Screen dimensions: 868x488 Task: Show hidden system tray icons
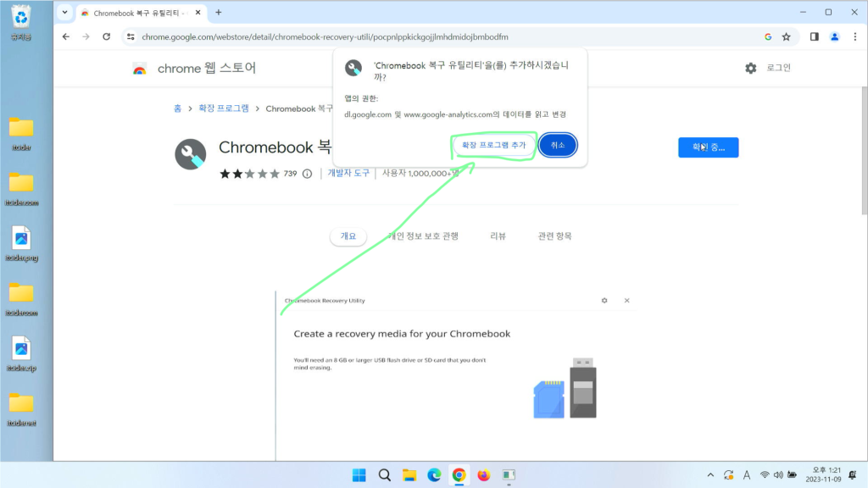point(710,474)
